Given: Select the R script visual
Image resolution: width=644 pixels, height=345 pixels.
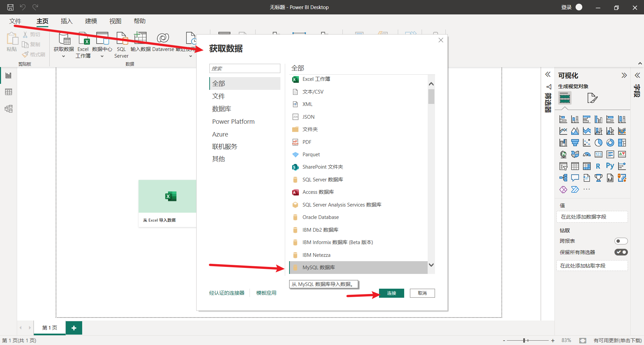Looking at the screenshot, I should click(598, 166).
